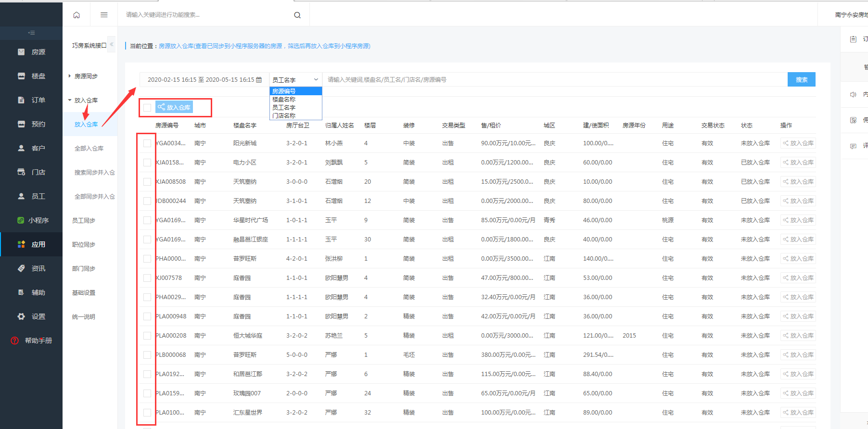868x429 pixels.
Task: Click the home icon in top bar
Action: tap(77, 15)
